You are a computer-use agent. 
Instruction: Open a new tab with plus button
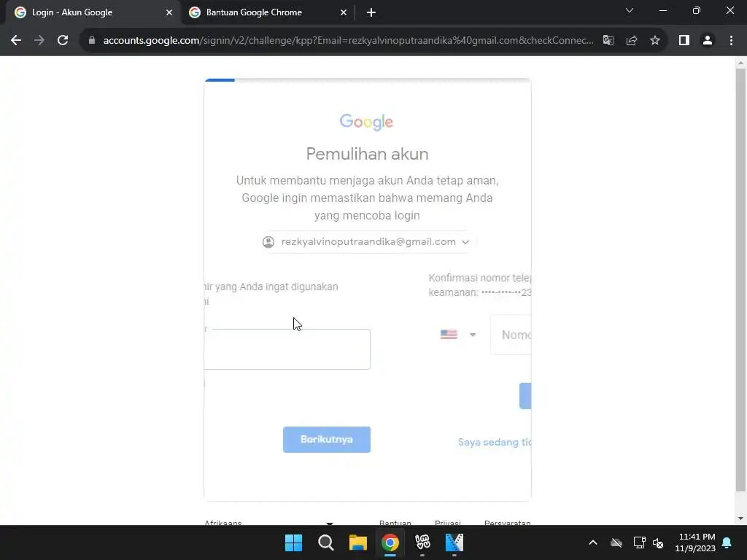point(371,12)
